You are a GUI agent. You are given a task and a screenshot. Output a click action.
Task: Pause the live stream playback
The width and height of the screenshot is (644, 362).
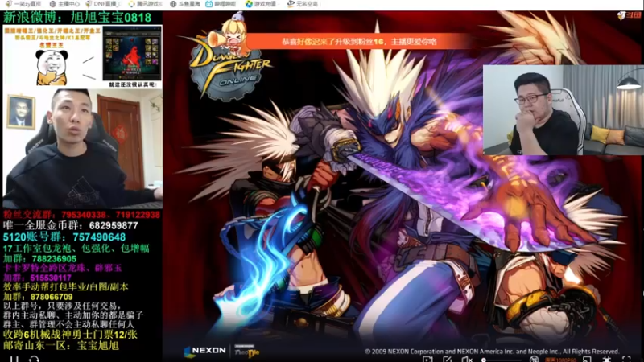tap(14, 360)
